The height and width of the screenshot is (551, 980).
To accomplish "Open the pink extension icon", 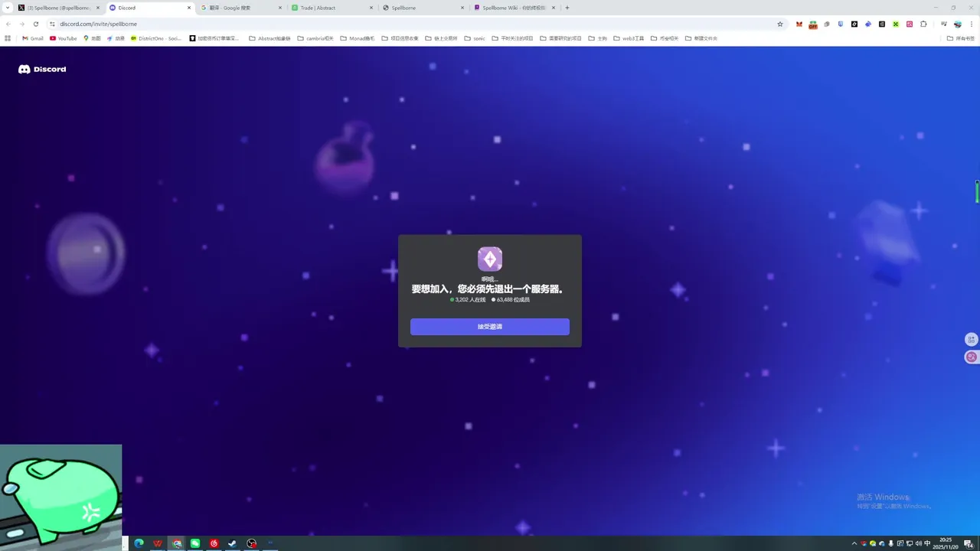I will point(910,24).
